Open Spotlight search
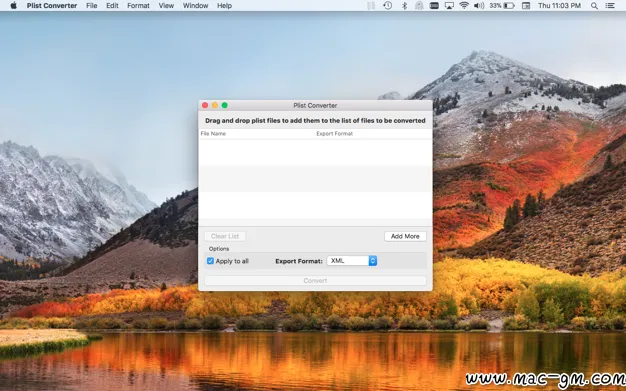Image resolution: width=626 pixels, height=391 pixels. point(594,6)
